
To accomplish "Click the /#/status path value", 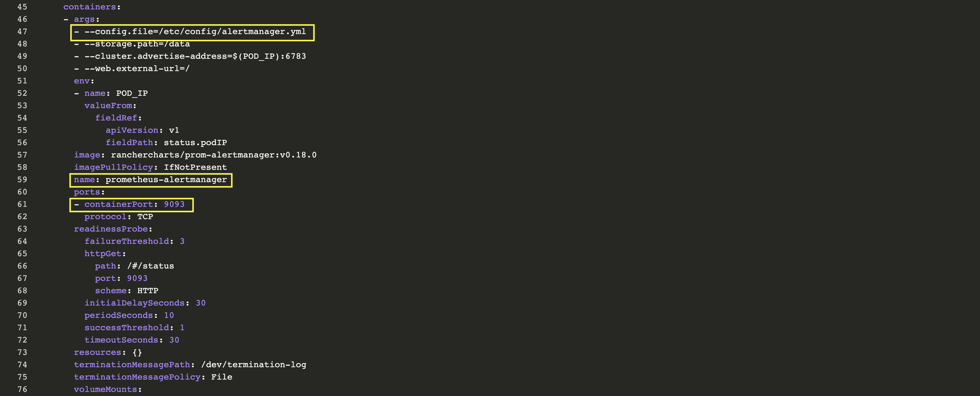I will (150, 266).
